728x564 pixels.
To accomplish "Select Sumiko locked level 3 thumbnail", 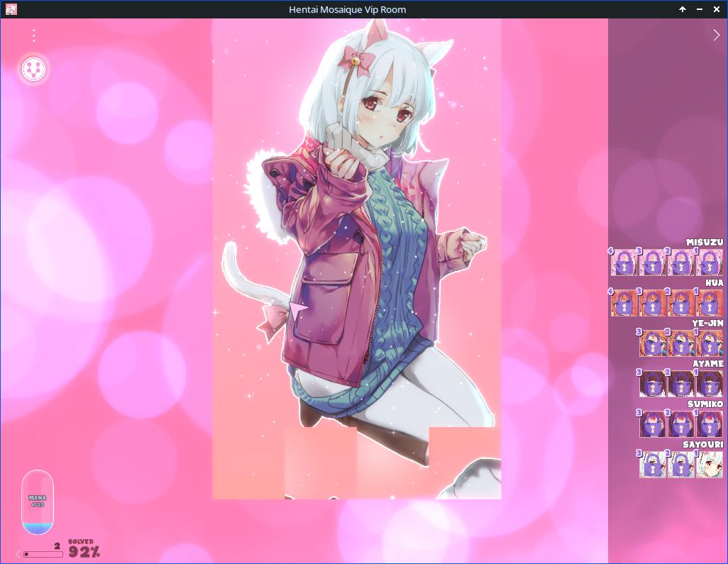I will point(652,424).
